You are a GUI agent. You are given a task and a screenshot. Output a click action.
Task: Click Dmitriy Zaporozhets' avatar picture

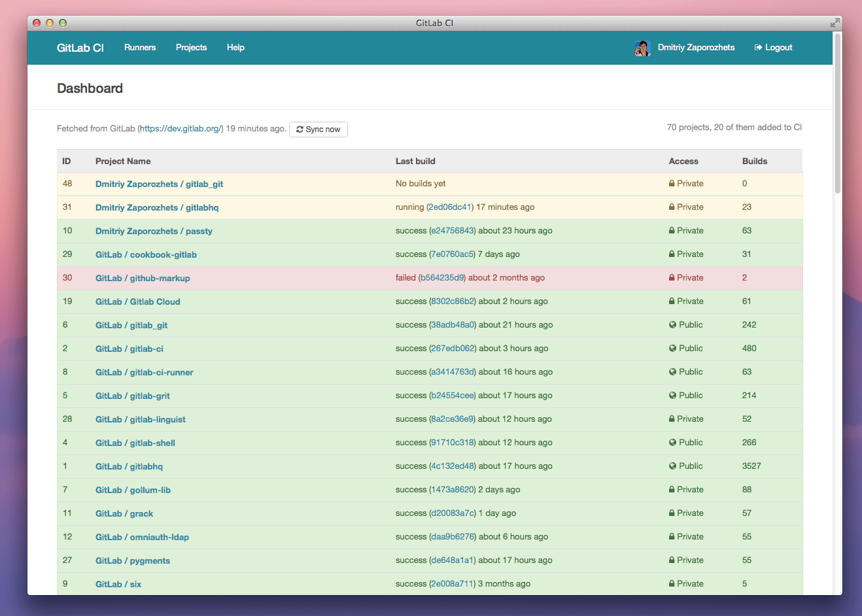[642, 47]
